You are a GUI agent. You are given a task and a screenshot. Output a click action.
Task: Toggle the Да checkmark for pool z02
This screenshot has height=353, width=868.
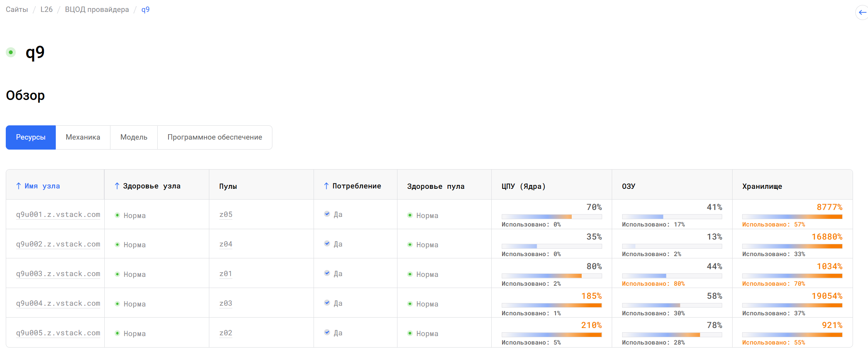[327, 333]
